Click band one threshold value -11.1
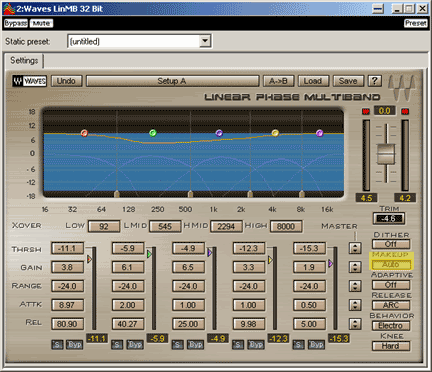The width and height of the screenshot is (432, 372). coord(67,248)
